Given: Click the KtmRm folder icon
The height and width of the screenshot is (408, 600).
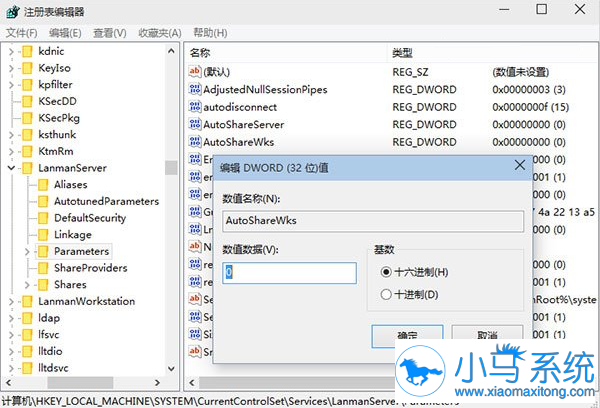Looking at the screenshot, I should tap(27, 151).
